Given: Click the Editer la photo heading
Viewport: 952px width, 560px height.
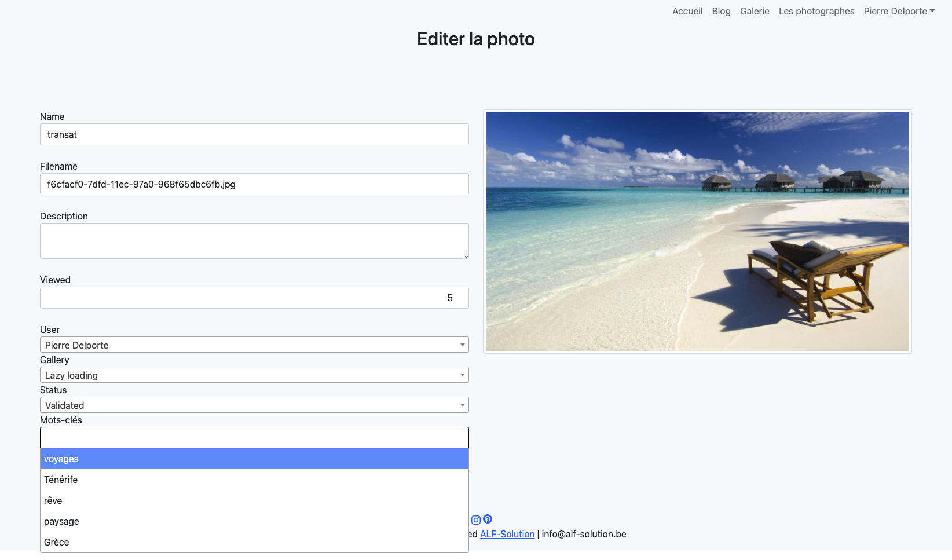Looking at the screenshot, I should 476,39.
